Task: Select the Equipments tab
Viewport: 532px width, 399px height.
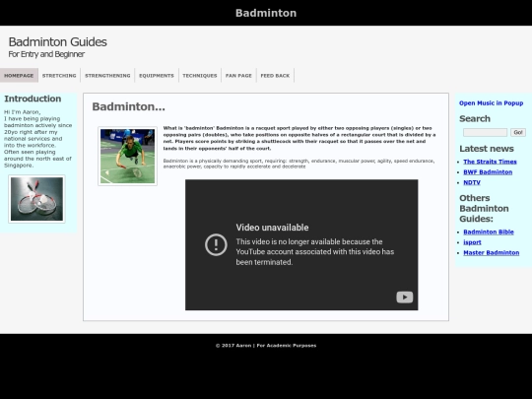Action: point(157,75)
